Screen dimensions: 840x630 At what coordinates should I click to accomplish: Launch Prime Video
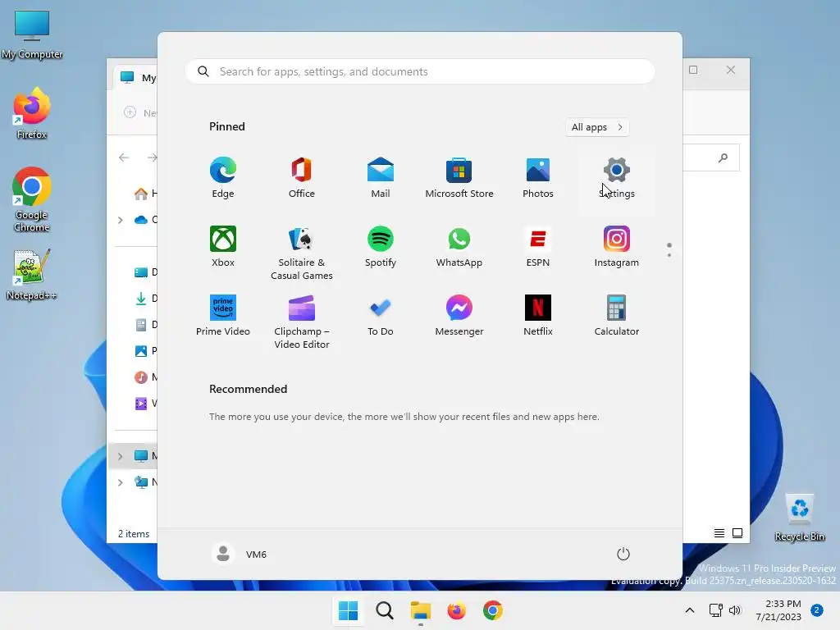[x=223, y=316]
